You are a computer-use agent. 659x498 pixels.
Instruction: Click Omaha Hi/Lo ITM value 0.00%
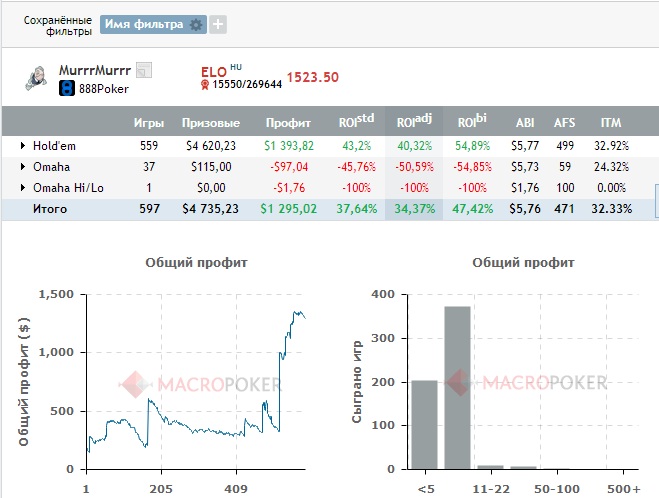tap(611, 188)
